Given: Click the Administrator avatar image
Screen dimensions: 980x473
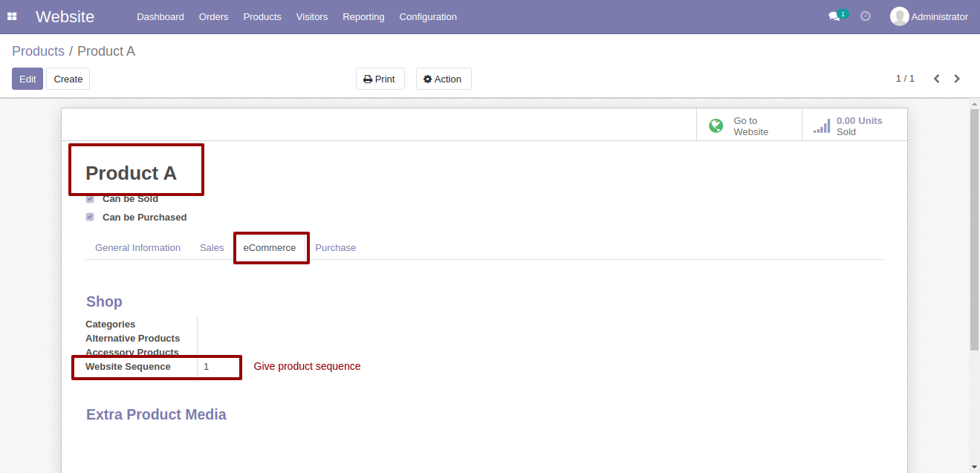Looking at the screenshot, I should click(x=900, y=16).
